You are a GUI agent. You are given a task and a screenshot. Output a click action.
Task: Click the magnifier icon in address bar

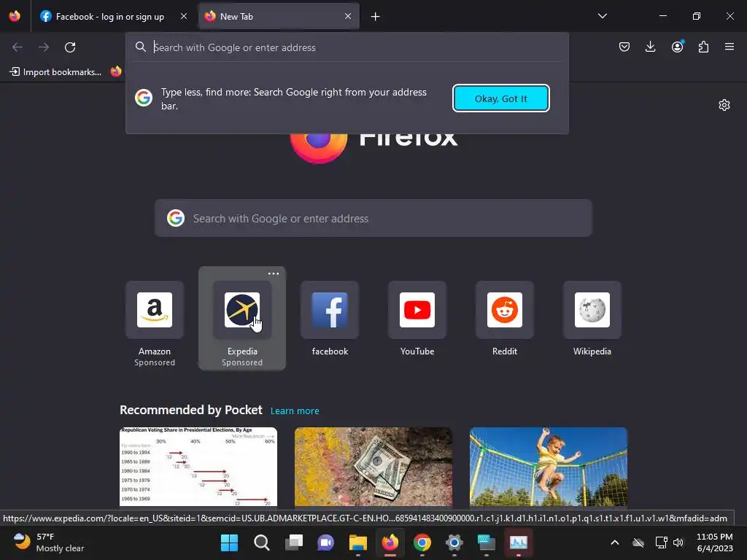point(141,47)
